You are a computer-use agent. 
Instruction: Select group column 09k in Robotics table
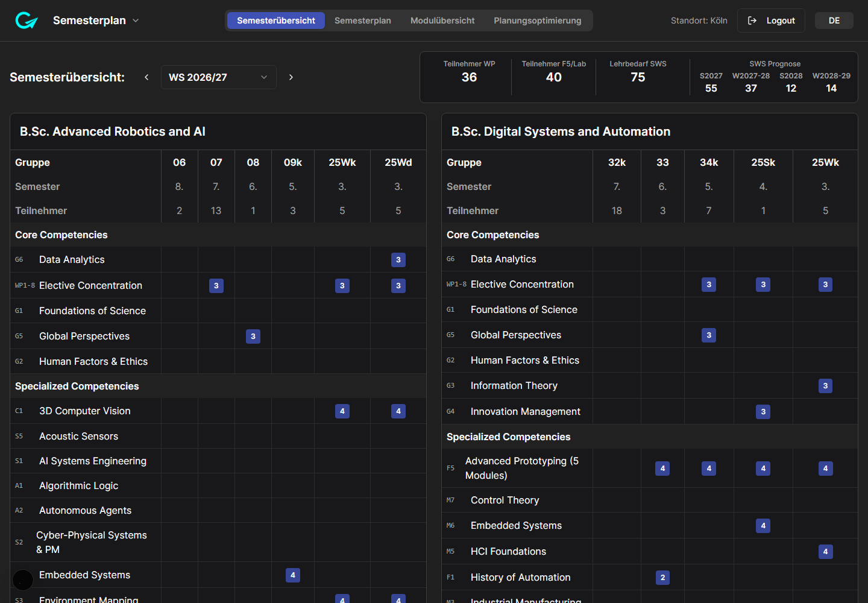tap(293, 162)
